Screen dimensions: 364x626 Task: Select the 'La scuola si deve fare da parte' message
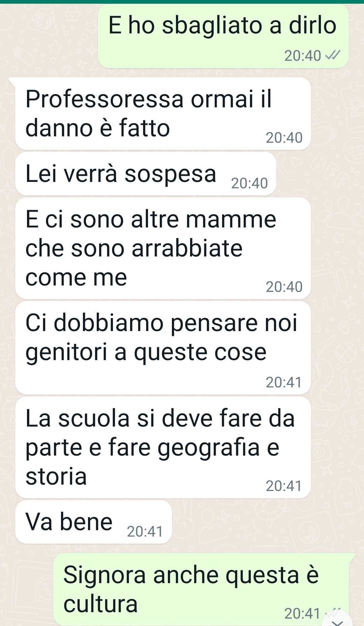click(163, 447)
